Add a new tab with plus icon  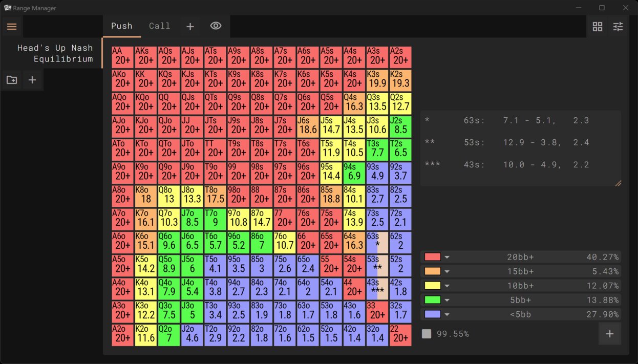pyautogui.click(x=190, y=26)
